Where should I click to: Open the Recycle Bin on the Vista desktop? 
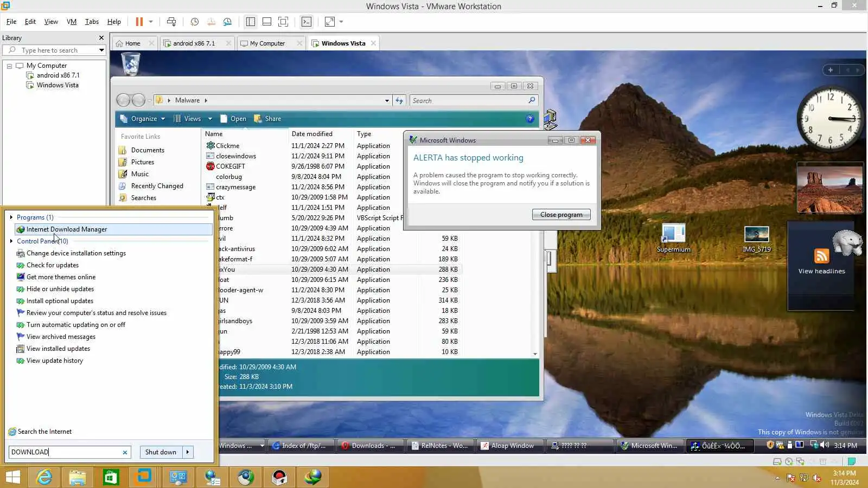(130, 64)
